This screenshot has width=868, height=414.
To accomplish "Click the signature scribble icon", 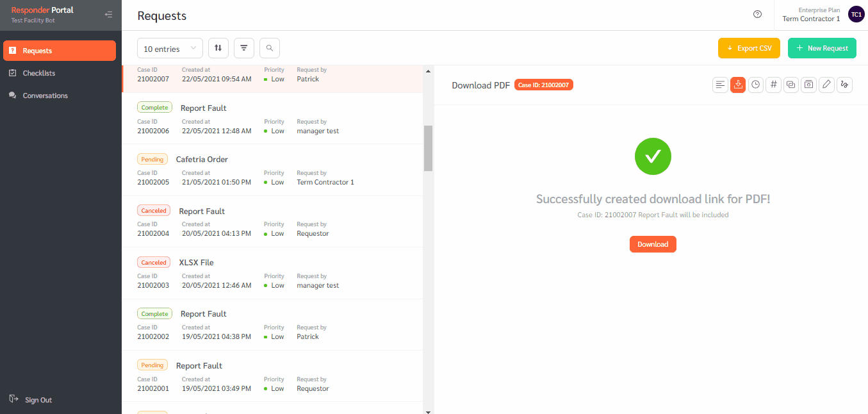I will coord(845,85).
